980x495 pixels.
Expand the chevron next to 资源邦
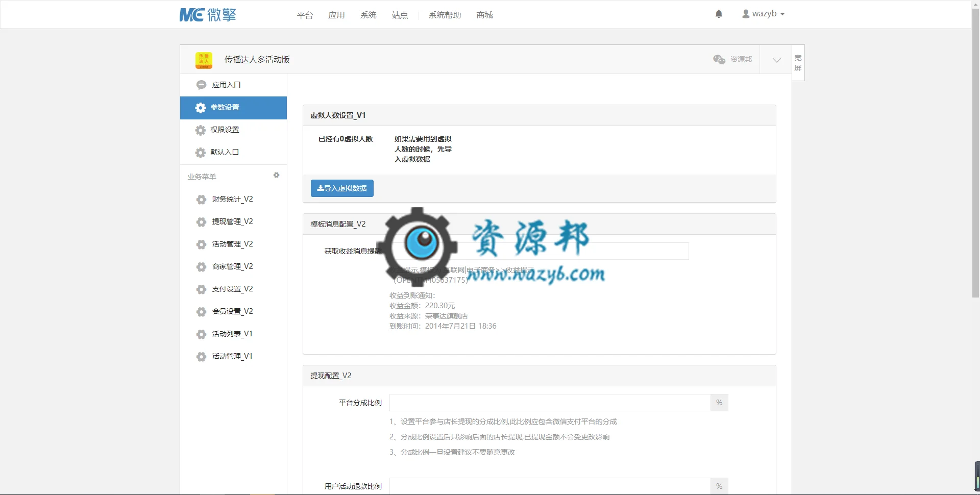(776, 60)
